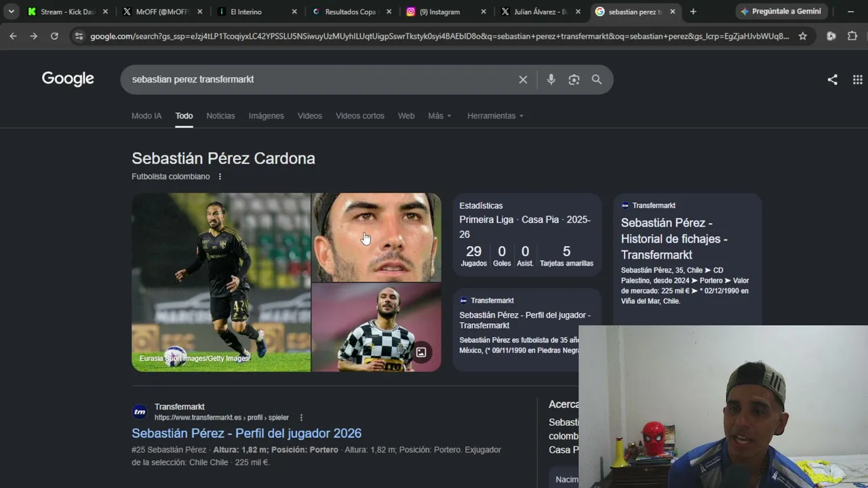
Task: Open the browser Extensions puzzle menu
Action: point(852,36)
